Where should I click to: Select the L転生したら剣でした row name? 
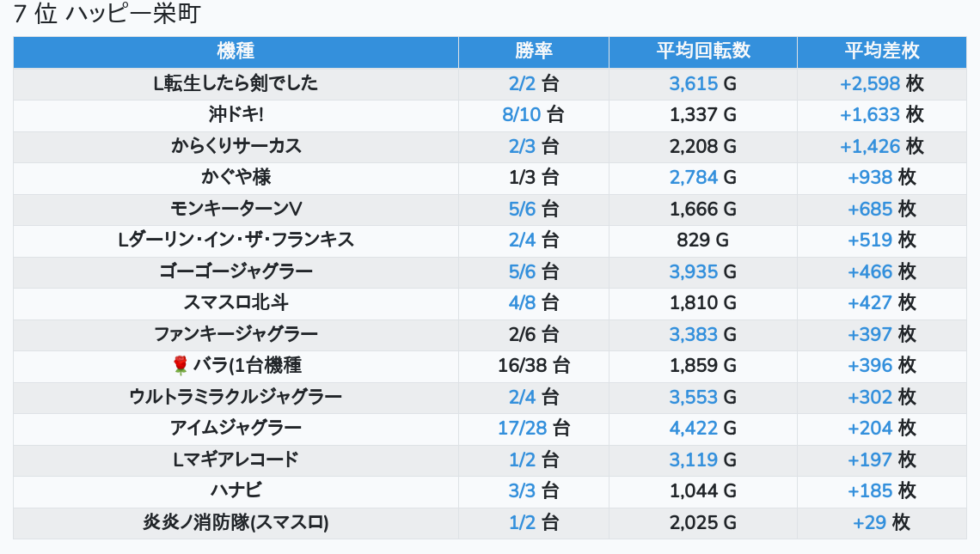[x=236, y=83]
